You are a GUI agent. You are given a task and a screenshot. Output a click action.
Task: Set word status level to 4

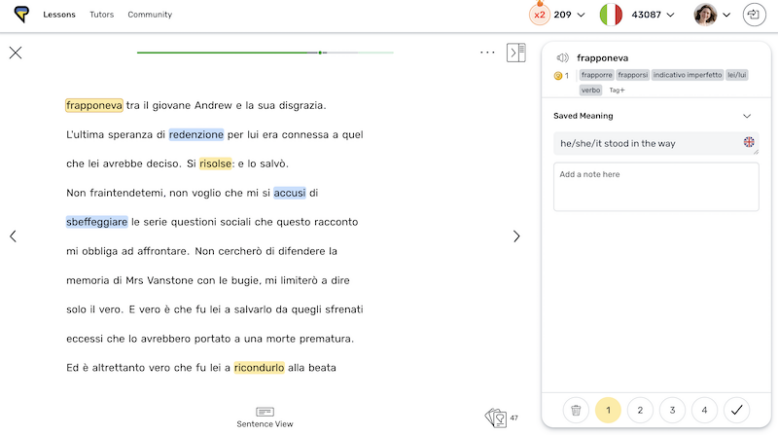click(704, 409)
